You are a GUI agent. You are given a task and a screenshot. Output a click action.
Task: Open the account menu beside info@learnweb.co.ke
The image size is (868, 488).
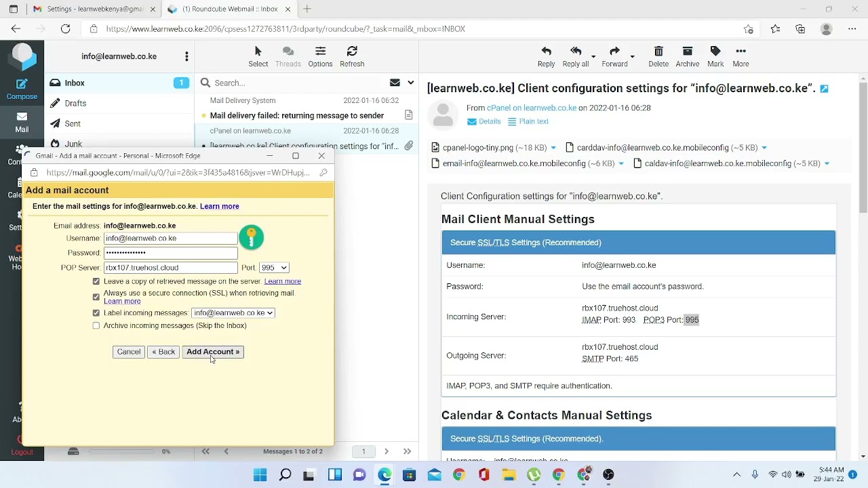point(186,56)
